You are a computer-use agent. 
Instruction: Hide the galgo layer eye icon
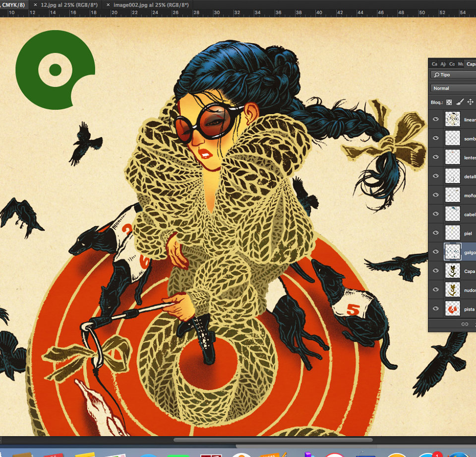(x=436, y=252)
